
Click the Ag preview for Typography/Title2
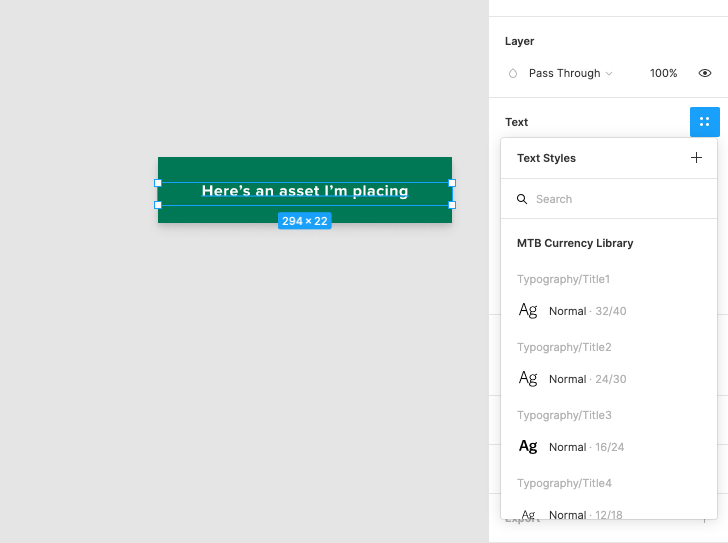coord(528,379)
